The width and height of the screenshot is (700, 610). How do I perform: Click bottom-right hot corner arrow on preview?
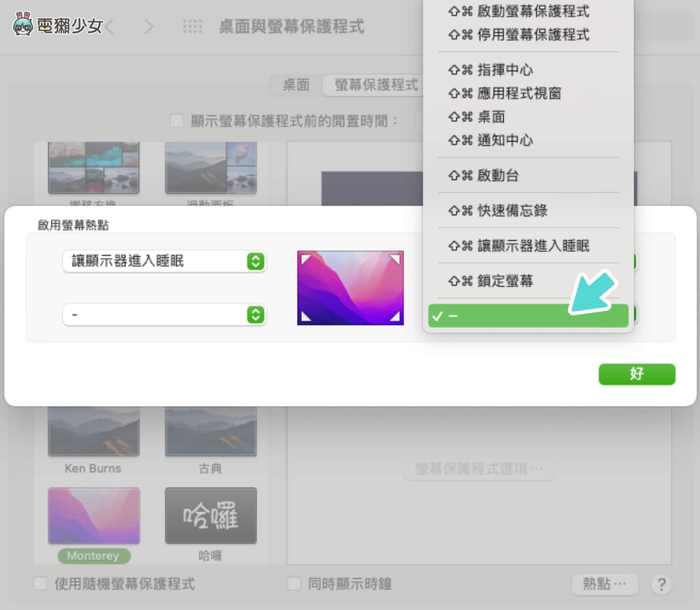point(395,317)
